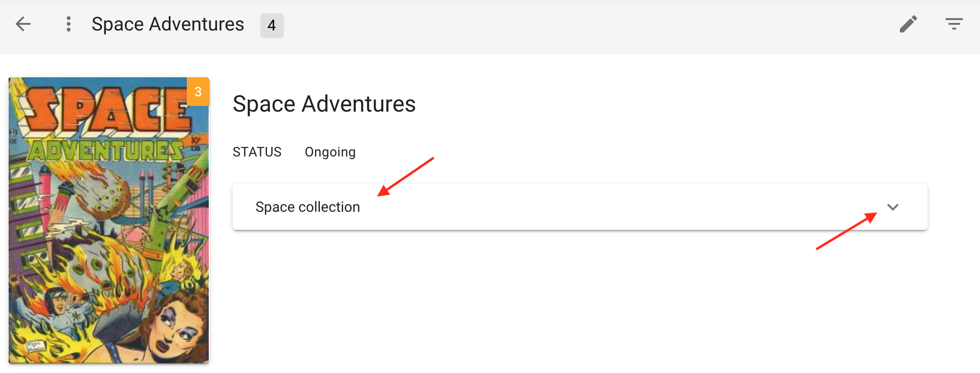Click the pencil edit series icon

click(908, 24)
